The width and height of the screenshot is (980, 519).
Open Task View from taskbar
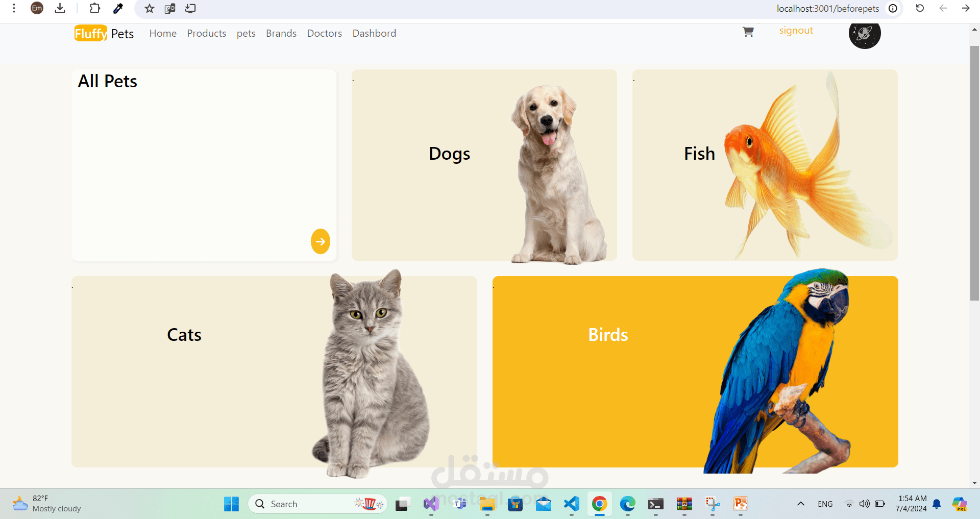tap(403, 504)
